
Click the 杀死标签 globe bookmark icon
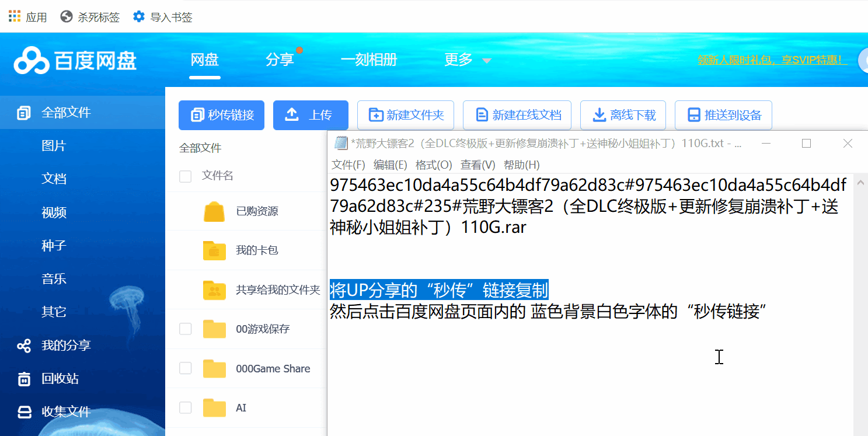[x=67, y=17]
